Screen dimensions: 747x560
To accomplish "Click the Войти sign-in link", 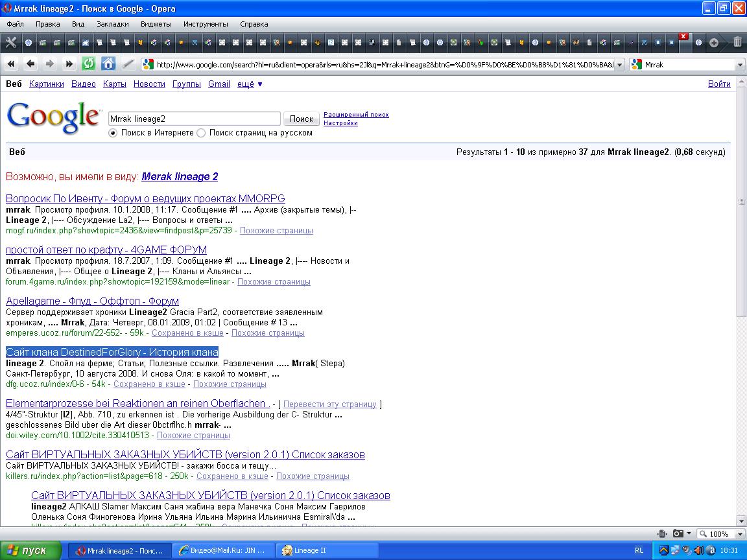I will click(x=719, y=84).
